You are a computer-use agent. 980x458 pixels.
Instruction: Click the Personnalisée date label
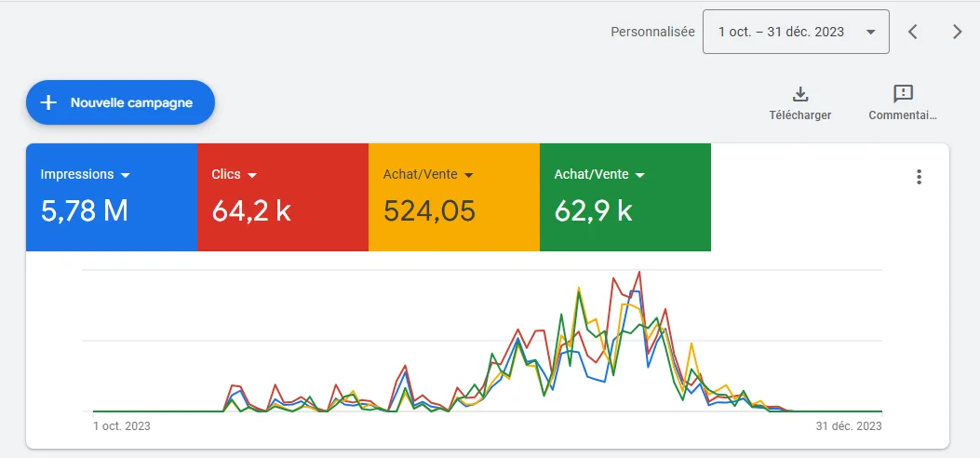click(652, 32)
